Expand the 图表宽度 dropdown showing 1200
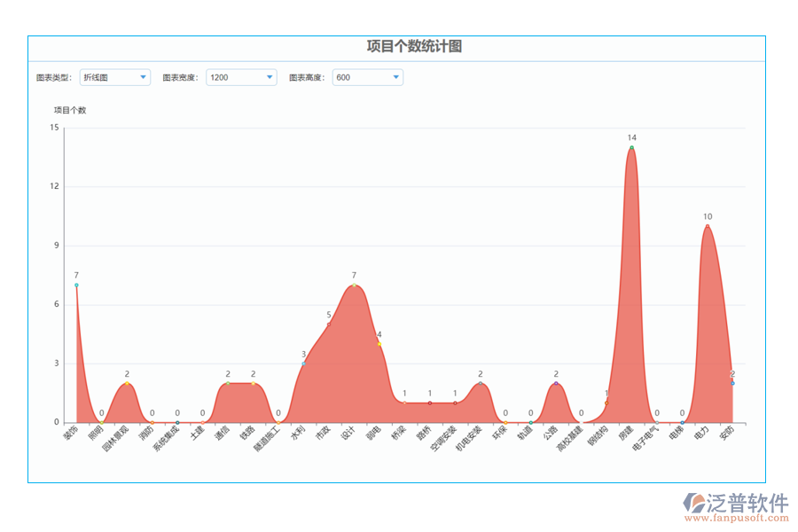 [x=241, y=77]
